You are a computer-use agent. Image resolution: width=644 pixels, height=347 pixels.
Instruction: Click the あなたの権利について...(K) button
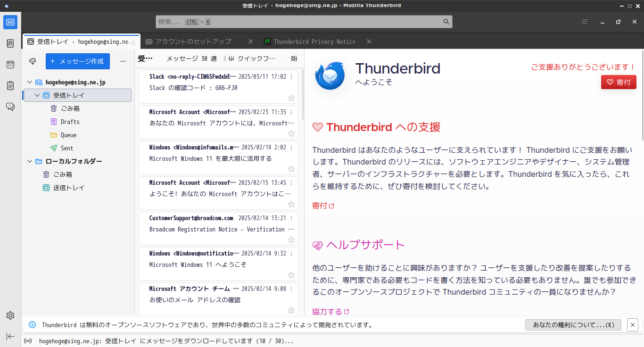pyautogui.click(x=573, y=325)
